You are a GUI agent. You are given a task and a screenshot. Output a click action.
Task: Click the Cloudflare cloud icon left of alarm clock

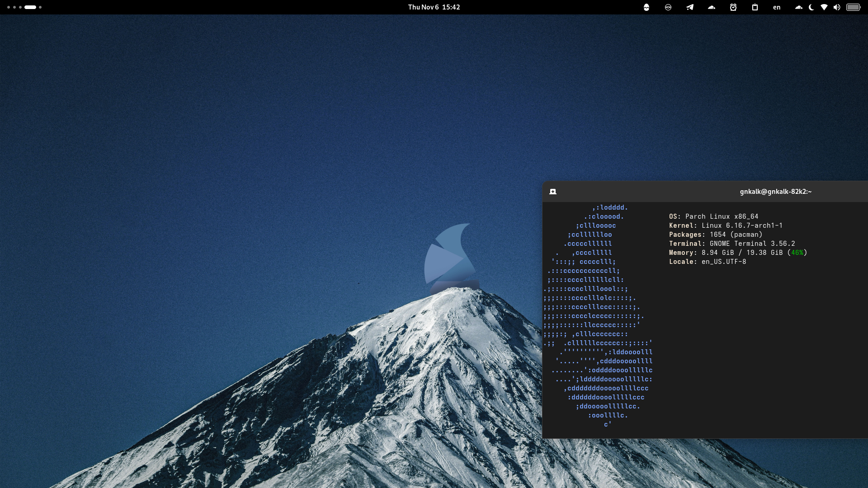click(x=712, y=7)
